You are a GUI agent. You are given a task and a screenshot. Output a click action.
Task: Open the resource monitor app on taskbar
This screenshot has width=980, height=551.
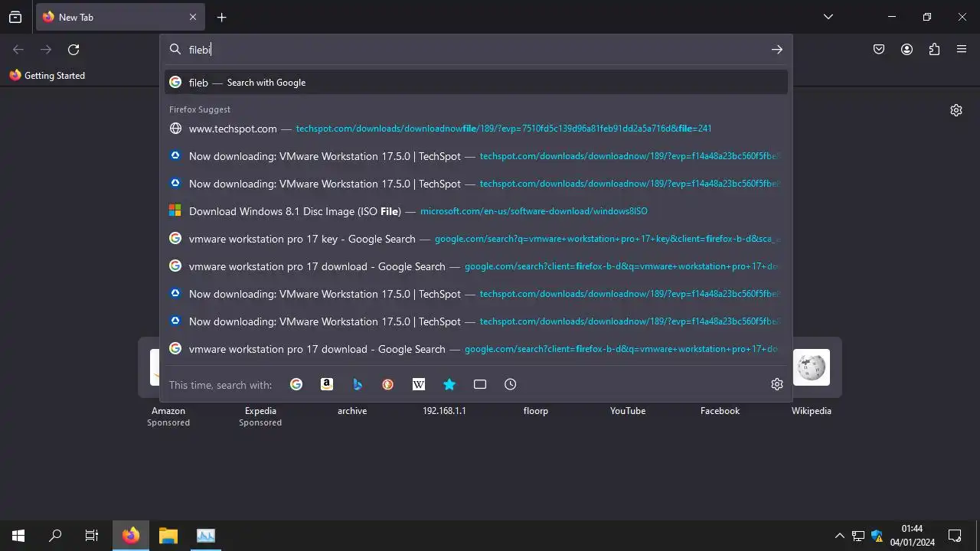(x=205, y=536)
